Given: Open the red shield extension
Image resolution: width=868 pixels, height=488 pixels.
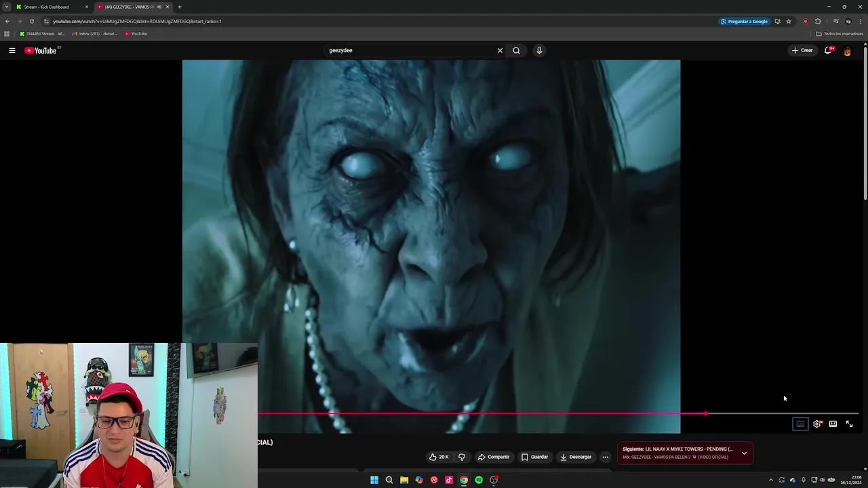Looking at the screenshot, I should coord(806,21).
